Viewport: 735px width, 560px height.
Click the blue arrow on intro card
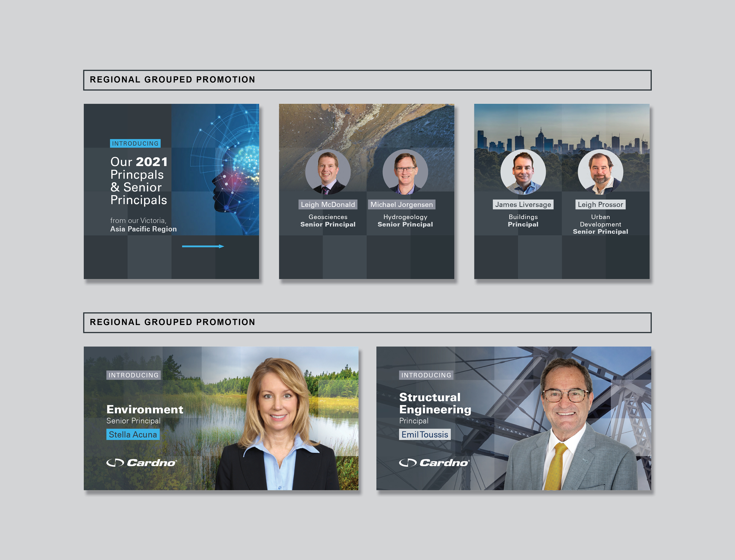pyautogui.click(x=203, y=246)
